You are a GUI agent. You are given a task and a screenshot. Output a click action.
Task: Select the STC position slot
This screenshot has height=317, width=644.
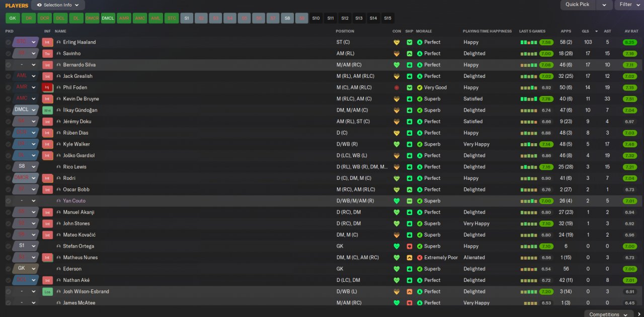coord(172,18)
